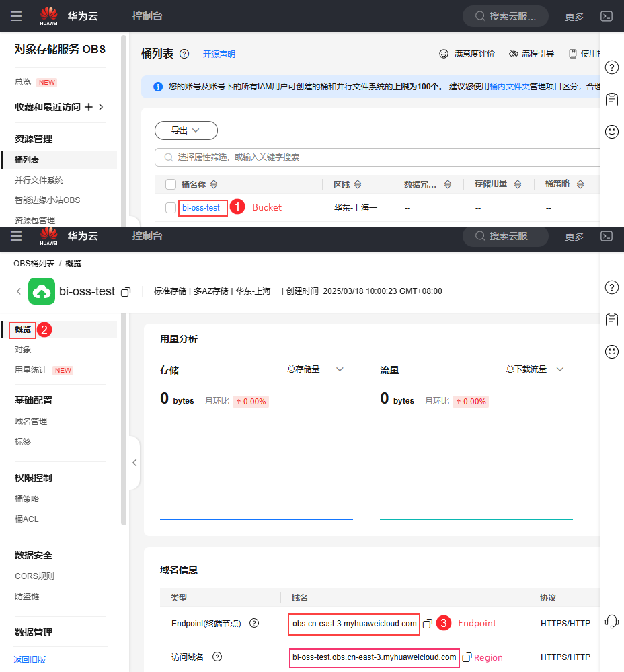Open 用量统计 in bucket sidebar
Screen dimensions: 624x672
pos(30,370)
